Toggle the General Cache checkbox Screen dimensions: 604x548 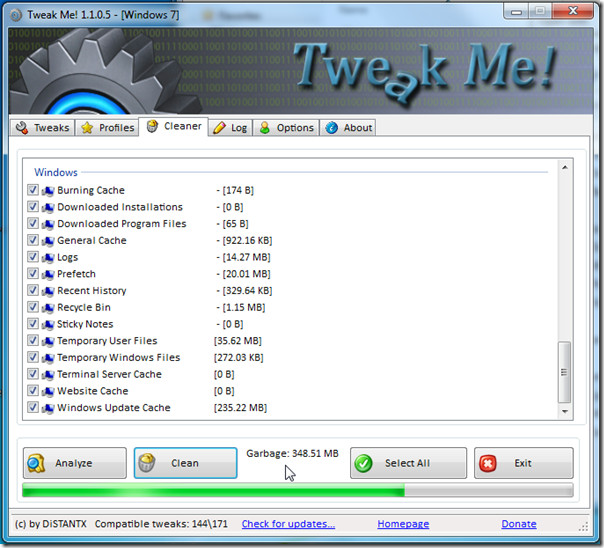pos(33,240)
